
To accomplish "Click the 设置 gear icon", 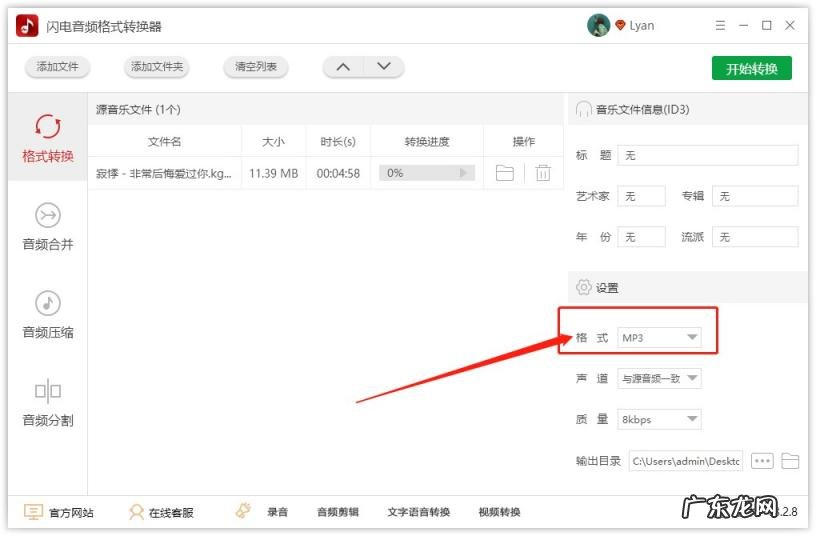I will coord(583,287).
